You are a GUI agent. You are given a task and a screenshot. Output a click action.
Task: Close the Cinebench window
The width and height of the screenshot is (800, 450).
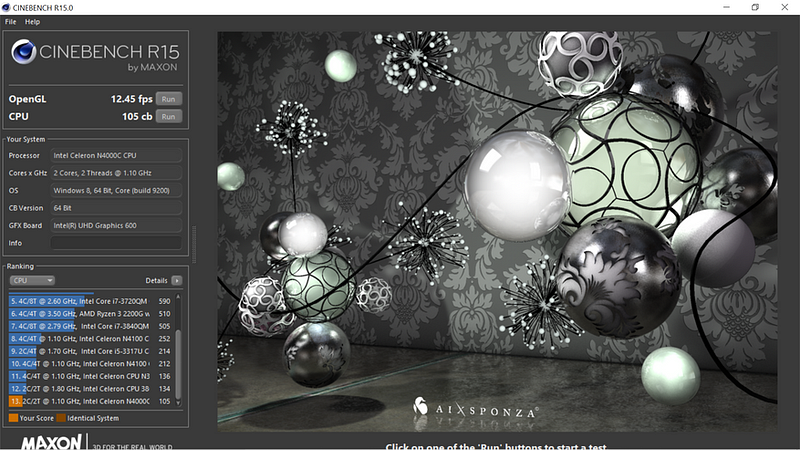[x=785, y=7]
